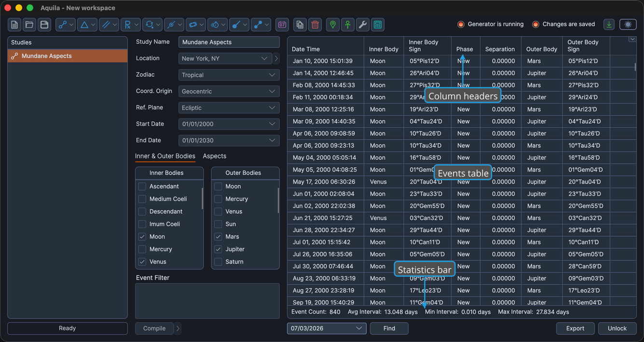
Task: Click the arrow button beside the Location field
Action: (276, 58)
